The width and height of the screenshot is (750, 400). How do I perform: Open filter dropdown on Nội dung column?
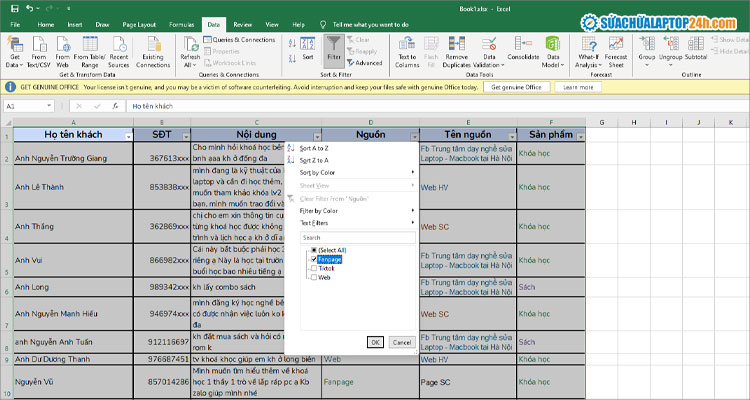(x=317, y=135)
